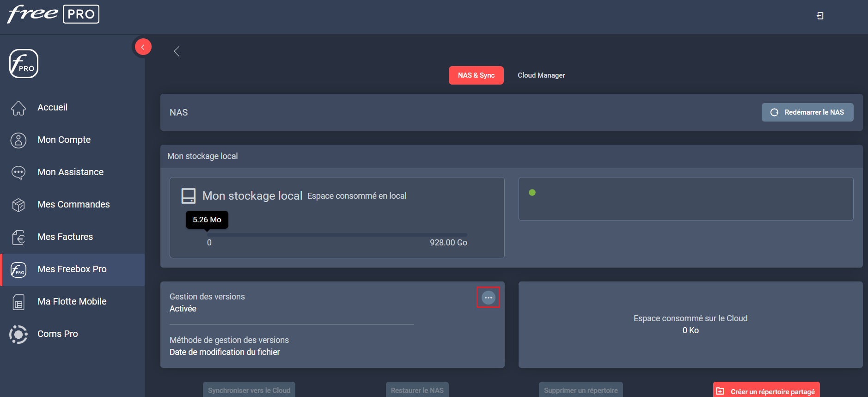Click the green status dot indicator
Viewport: 868px width, 397px height.
[x=532, y=193]
